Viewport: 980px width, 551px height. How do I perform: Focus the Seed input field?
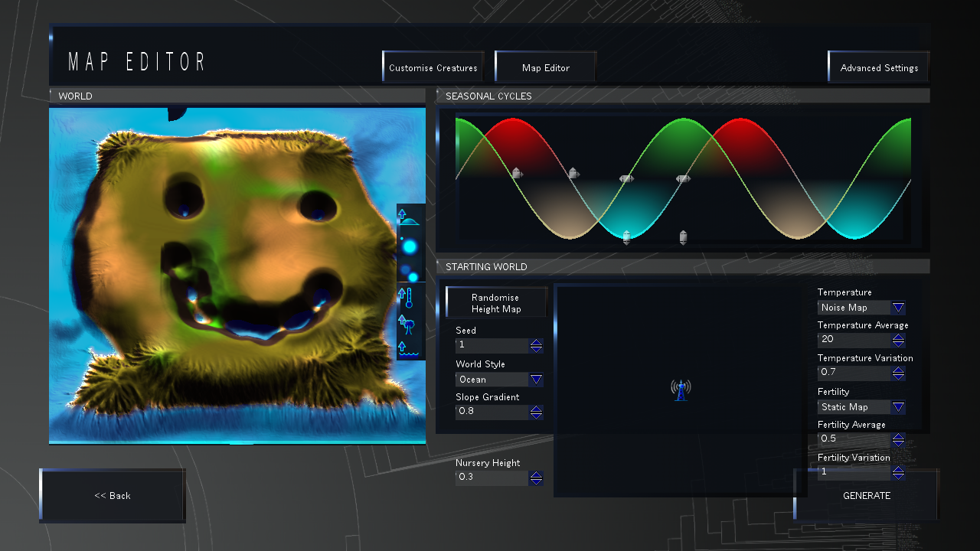click(x=492, y=345)
